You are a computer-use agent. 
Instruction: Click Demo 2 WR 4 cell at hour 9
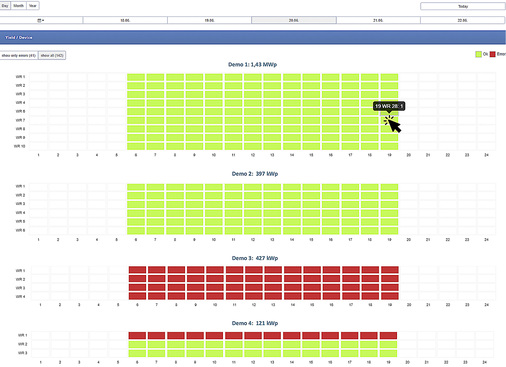(194, 213)
